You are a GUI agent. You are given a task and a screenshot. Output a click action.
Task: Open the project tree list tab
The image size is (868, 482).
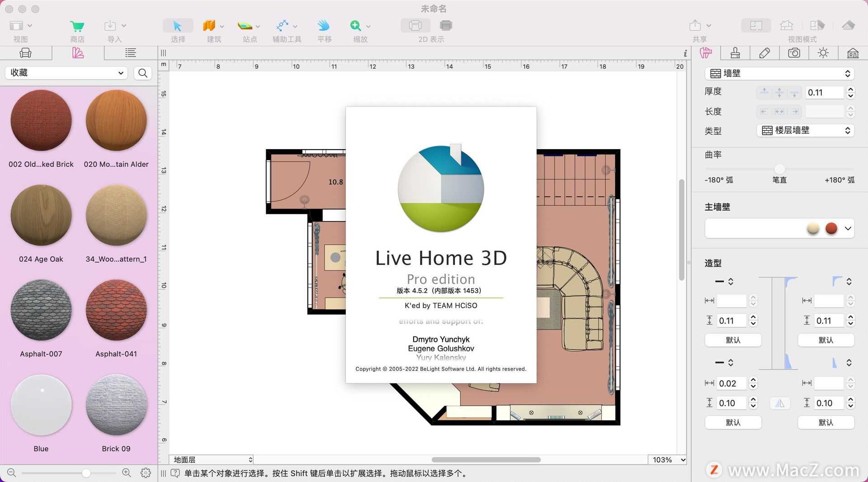131,53
